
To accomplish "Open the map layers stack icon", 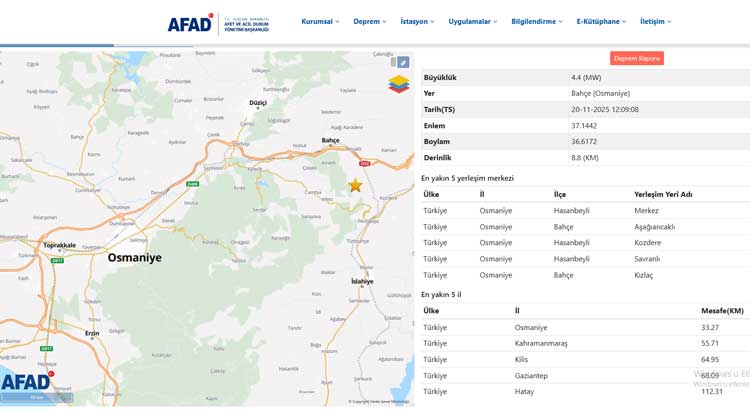I will [x=399, y=84].
